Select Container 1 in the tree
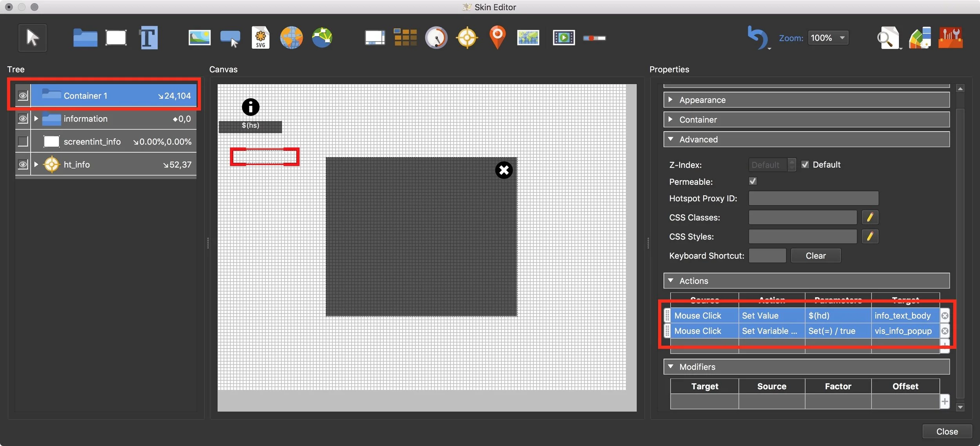This screenshot has height=446, width=980. click(113, 96)
